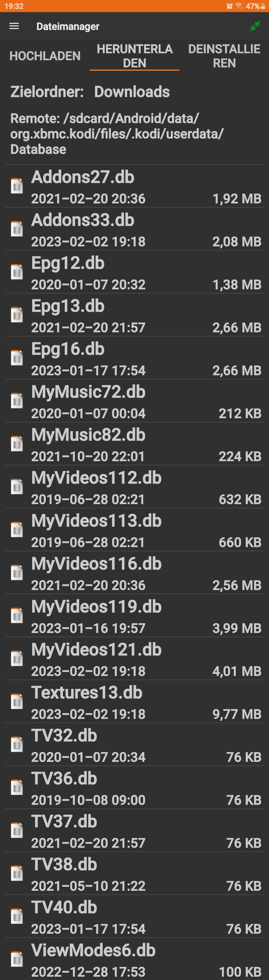This screenshot has height=980, width=269.
Task: Choose the TV36.db file
Action: [134, 788]
